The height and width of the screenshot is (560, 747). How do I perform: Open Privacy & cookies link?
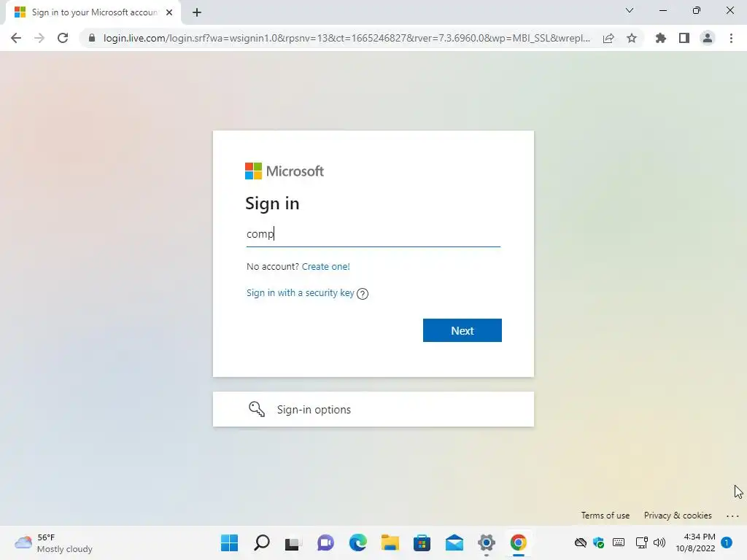pos(678,516)
